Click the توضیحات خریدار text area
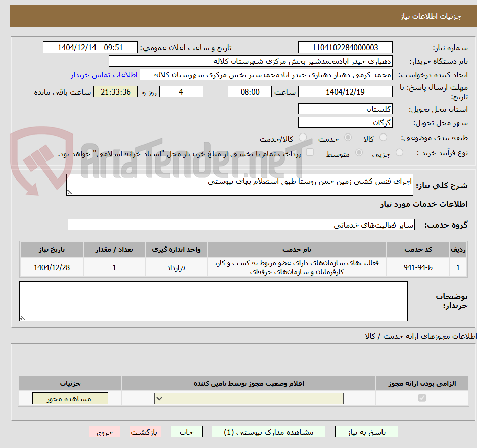The width and height of the screenshot is (477, 448). [213, 301]
